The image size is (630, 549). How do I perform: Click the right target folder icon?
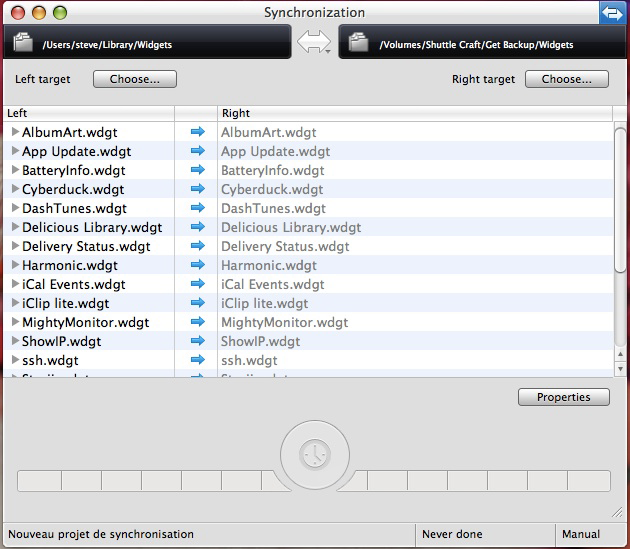click(359, 43)
